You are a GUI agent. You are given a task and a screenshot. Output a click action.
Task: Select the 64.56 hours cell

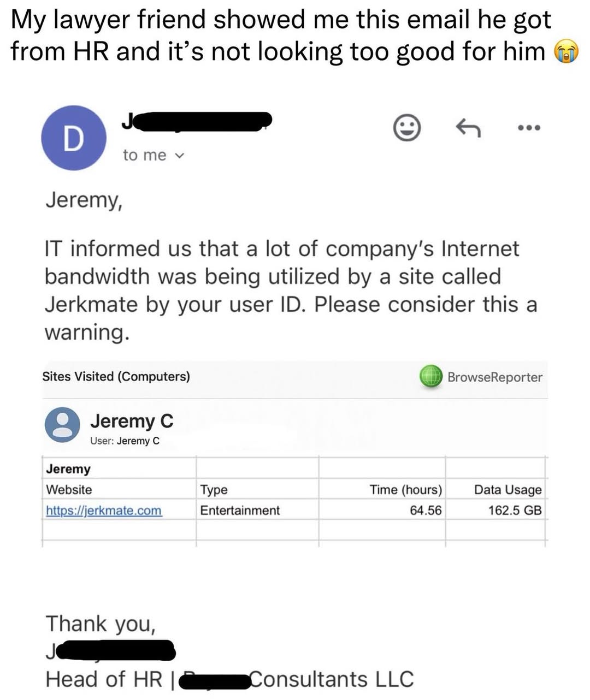pyautogui.click(x=426, y=511)
